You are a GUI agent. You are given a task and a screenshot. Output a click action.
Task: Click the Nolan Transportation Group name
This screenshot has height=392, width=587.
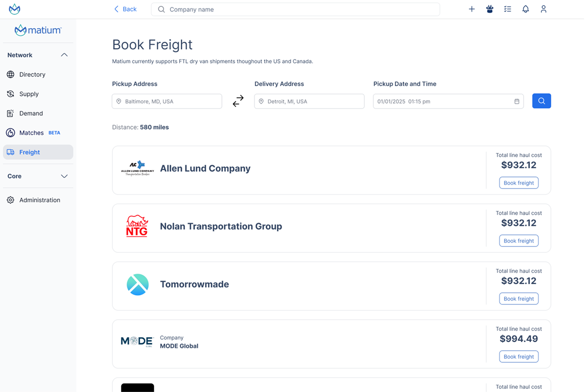click(221, 226)
